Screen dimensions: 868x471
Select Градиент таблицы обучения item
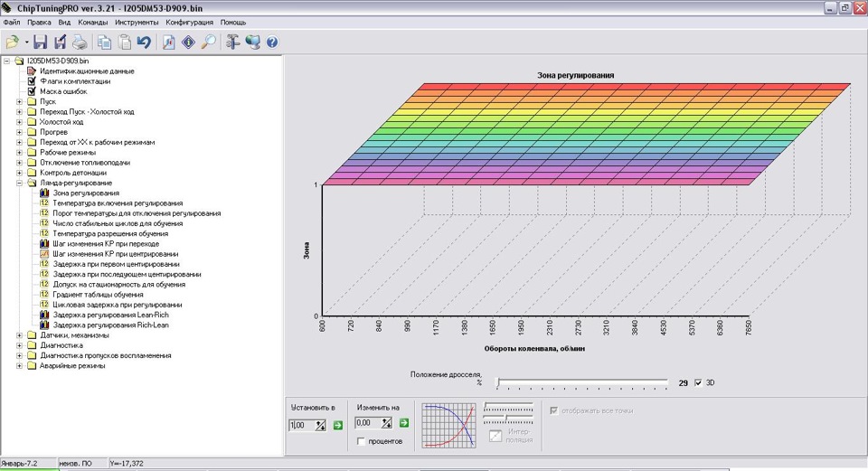click(98, 295)
